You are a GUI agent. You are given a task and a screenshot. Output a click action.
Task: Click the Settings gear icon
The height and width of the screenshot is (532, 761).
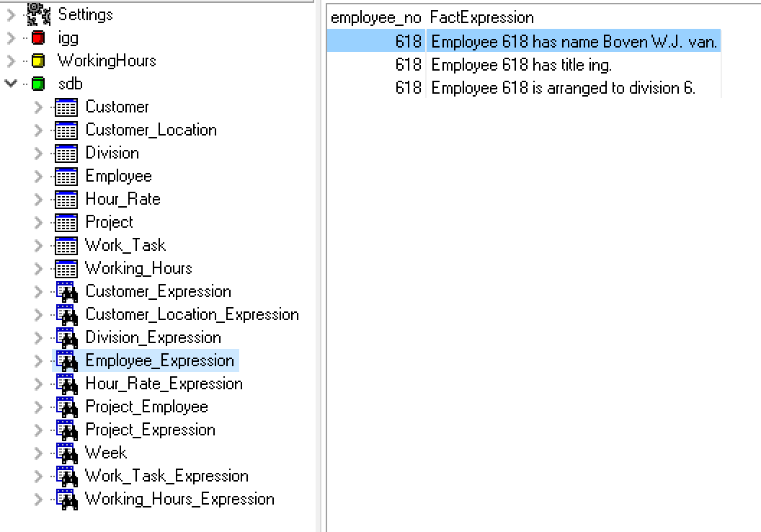coord(39,14)
